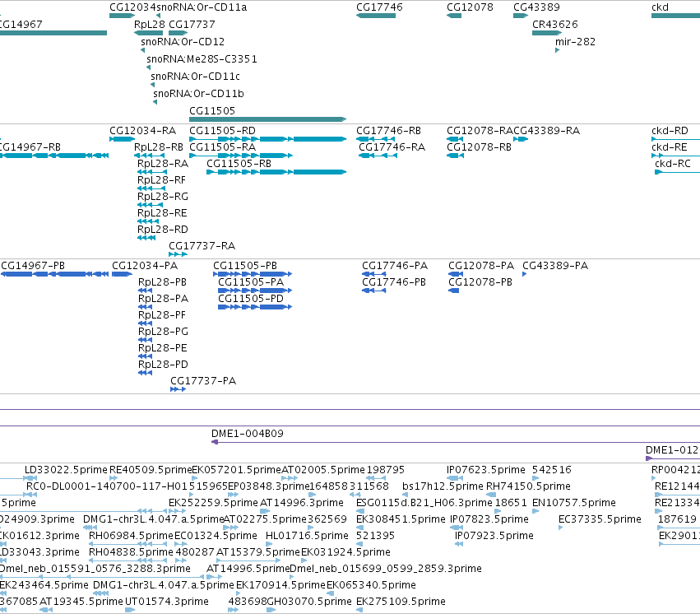Click transcript CG12034-RA
The height and width of the screenshot is (614, 700).
coord(143,130)
